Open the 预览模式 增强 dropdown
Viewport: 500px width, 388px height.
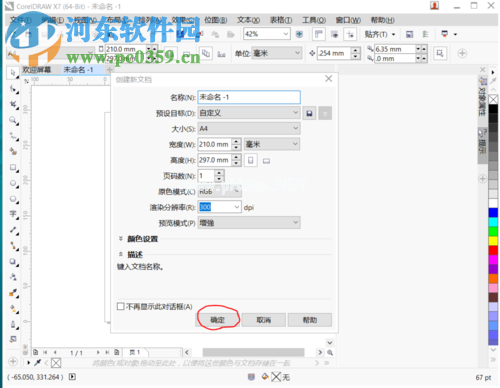(249, 223)
